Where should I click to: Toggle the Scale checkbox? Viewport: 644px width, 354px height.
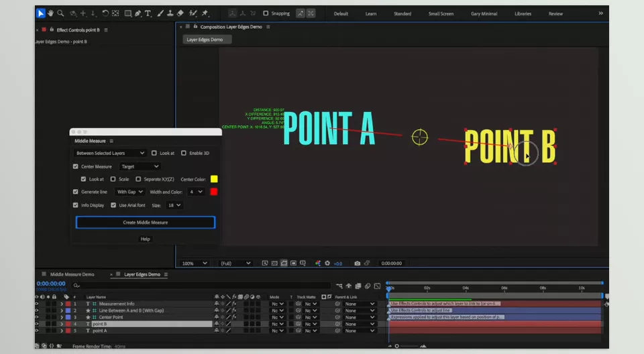pos(113,179)
